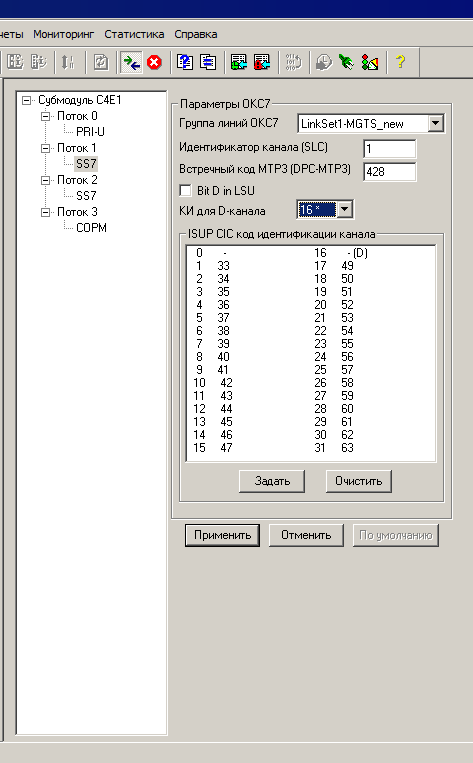Viewport: 473px width, 763px height.
Task: Collapse the Субмодуль С4Е1 root node
Action: (x=27, y=100)
